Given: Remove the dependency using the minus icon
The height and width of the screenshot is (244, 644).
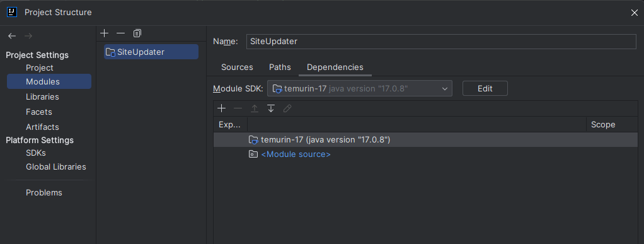Looking at the screenshot, I should pos(238,108).
